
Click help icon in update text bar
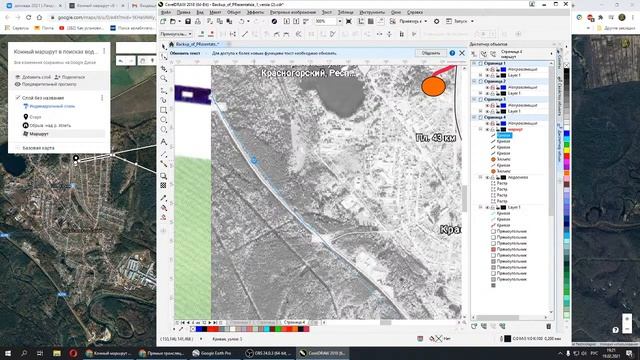pos(452,53)
